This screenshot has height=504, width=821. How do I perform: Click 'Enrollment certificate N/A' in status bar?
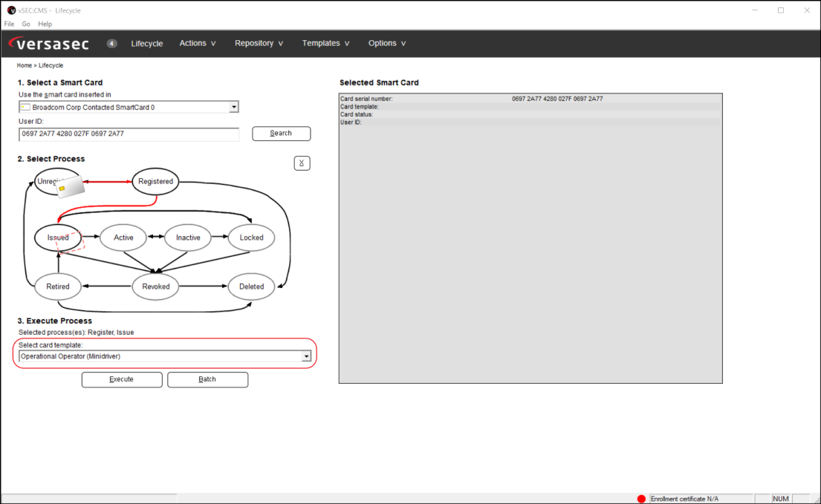[x=684, y=499]
